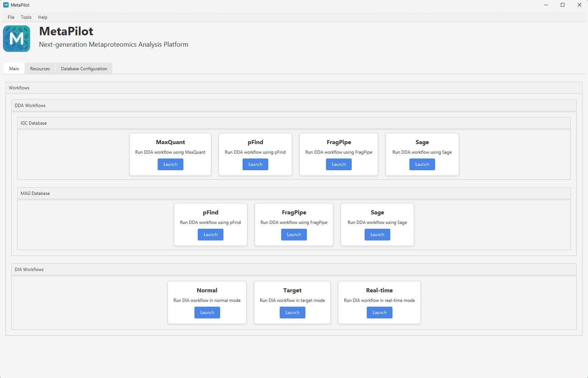Launch the Target DIA workflow
The width and height of the screenshot is (588, 378).
pos(292,312)
